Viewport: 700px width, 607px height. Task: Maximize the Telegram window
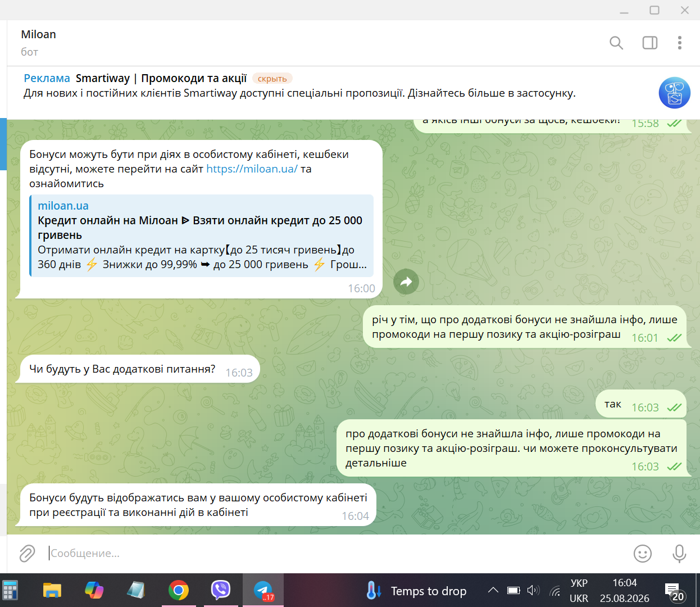[x=654, y=10]
